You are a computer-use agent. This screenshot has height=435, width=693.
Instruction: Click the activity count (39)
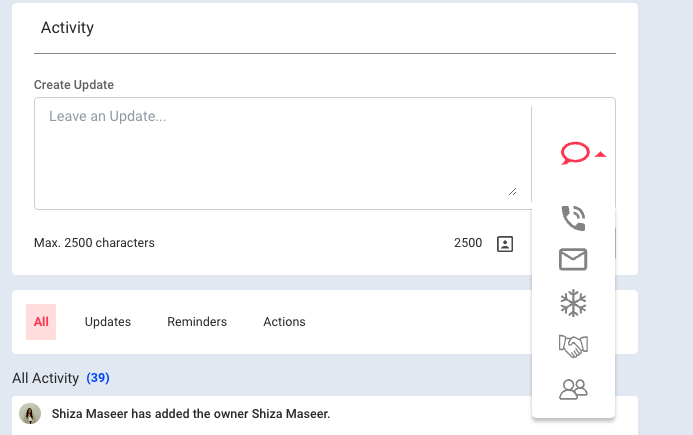point(98,378)
